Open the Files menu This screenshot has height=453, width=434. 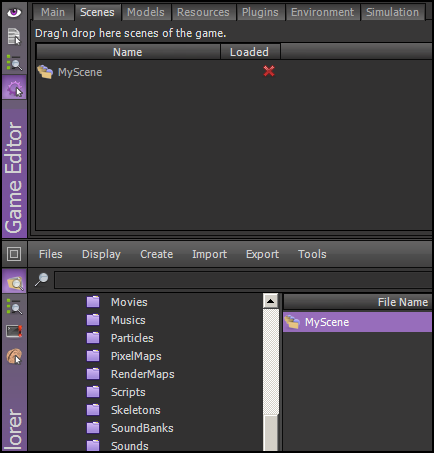[x=51, y=254]
